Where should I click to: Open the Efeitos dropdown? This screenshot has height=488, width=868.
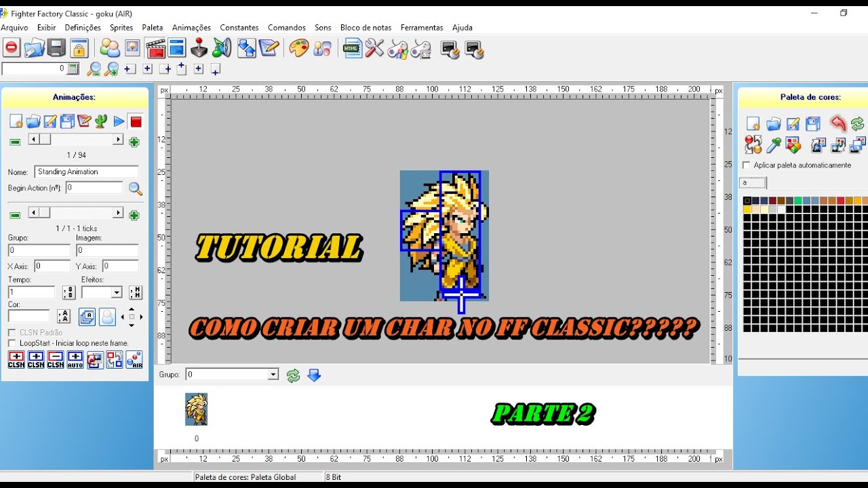[117, 293]
